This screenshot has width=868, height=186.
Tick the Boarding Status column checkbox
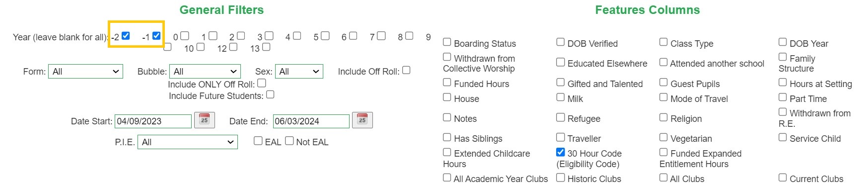click(447, 42)
